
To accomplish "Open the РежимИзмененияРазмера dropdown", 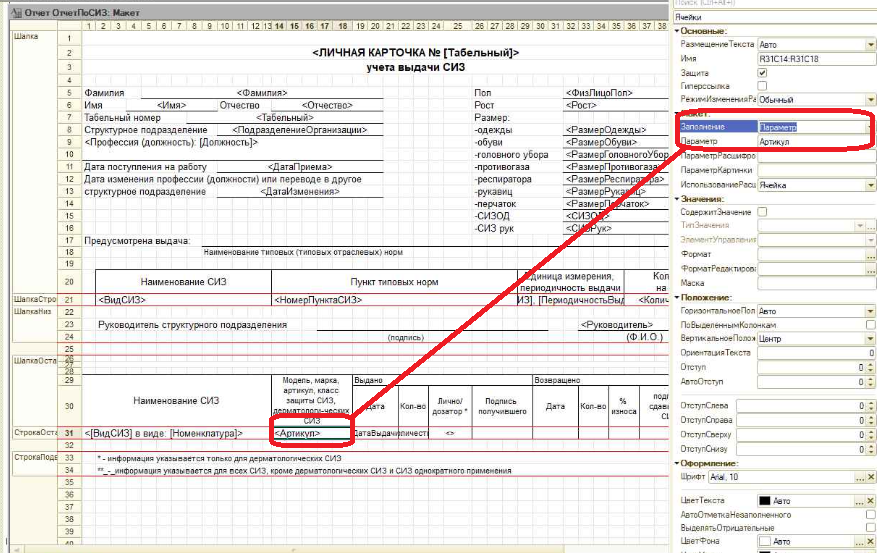I will point(871,100).
